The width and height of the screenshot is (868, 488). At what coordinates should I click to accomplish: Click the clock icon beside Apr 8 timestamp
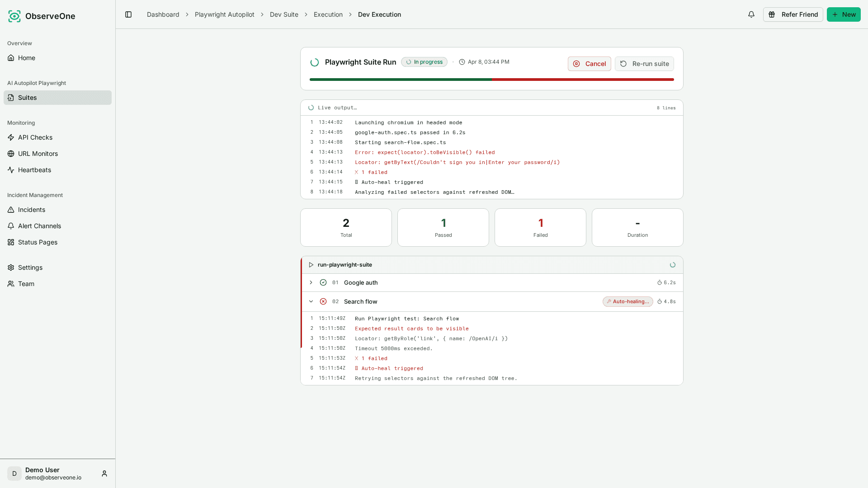462,62
